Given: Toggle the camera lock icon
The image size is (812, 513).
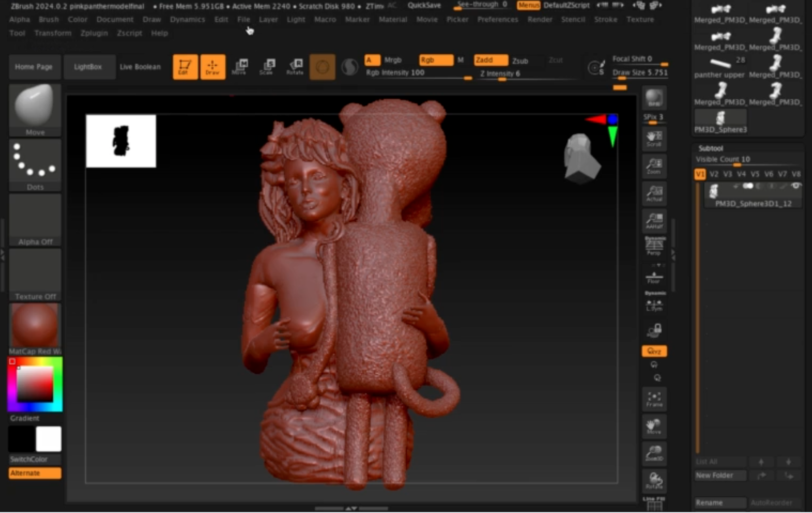Looking at the screenshot, I should tap(654, 329).
